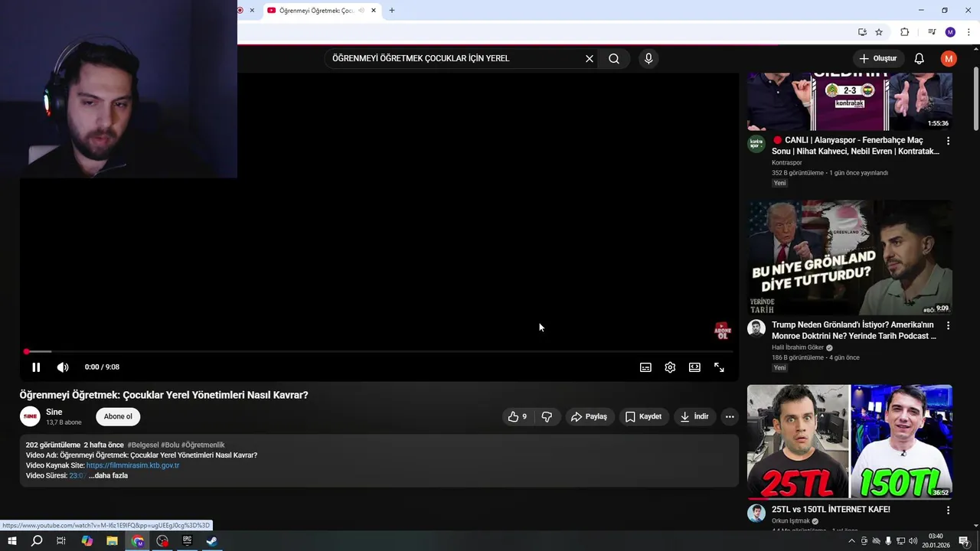Viewport: 980px width, 551px height.
Task: Like the video with thumbs up
Action: 518,416
